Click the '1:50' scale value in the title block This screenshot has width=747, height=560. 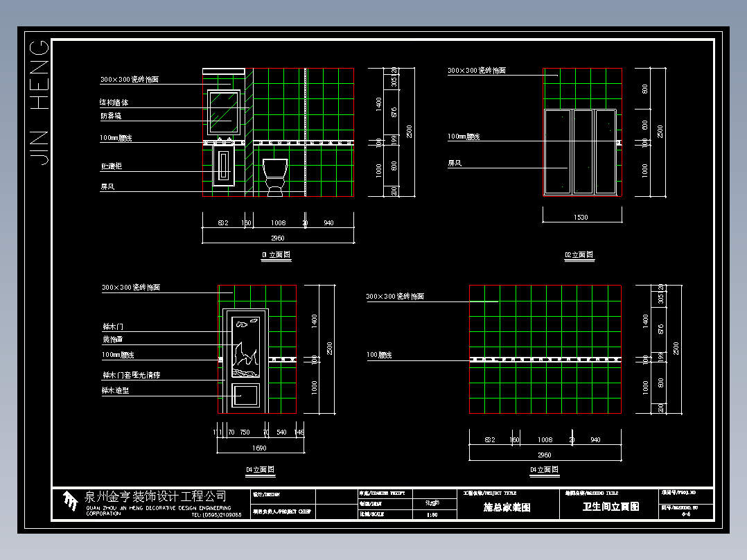[x=432, y=515]
